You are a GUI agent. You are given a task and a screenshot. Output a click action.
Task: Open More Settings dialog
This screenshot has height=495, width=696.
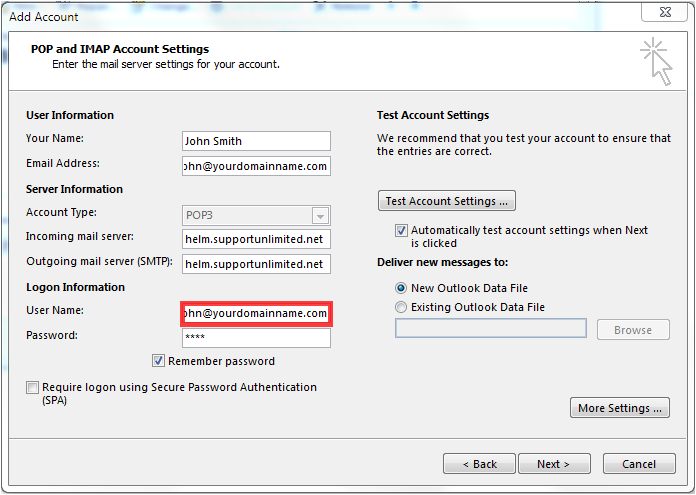pyautogui.click(x=620, y=408)
